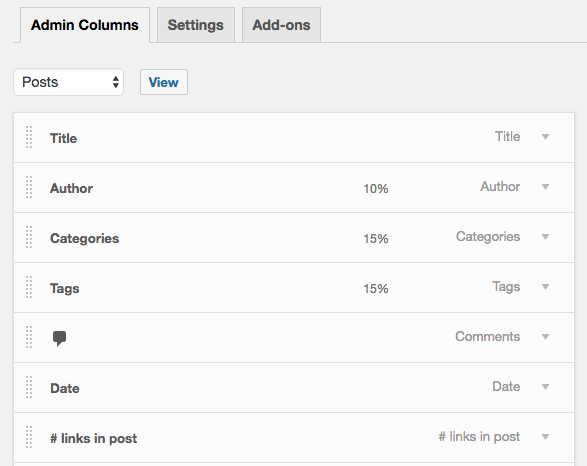Click the gray Date type label
This screenshot has height=466, width=587.
click(506, 387)
